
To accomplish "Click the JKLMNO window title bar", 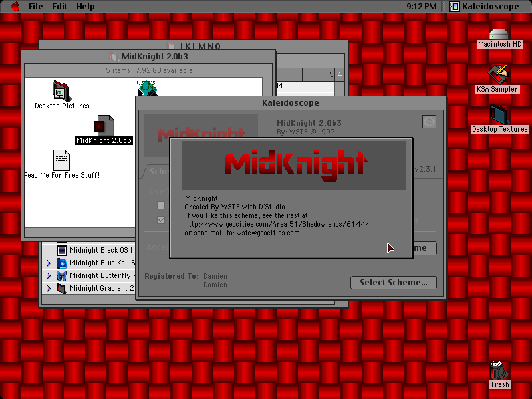I will pos(194,45).
